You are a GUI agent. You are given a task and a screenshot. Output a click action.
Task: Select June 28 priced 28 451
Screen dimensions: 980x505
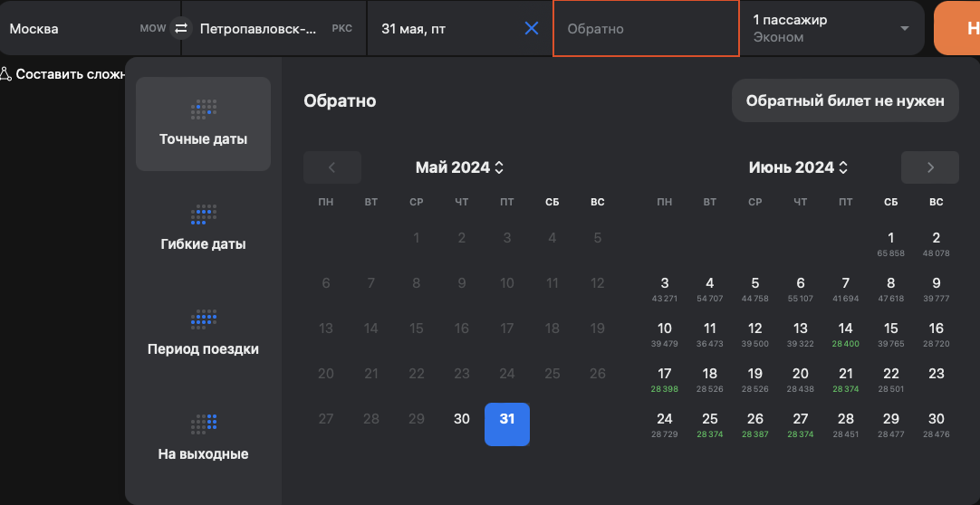(846, 424)
